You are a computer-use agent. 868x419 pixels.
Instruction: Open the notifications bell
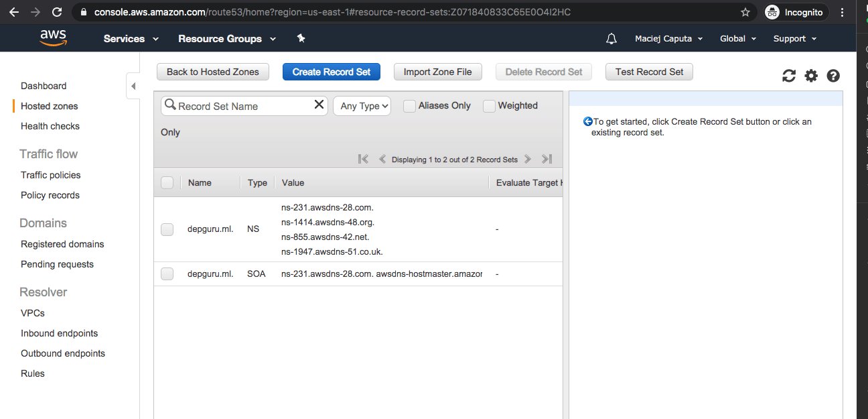611,39
